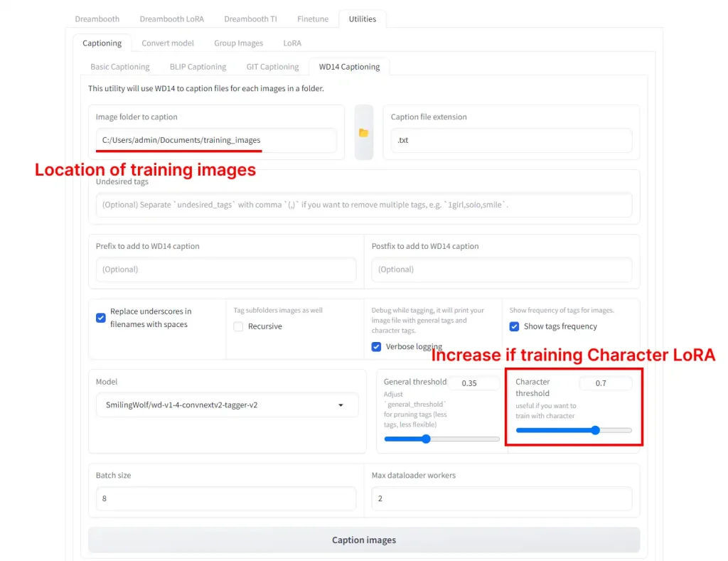Viewport: 728px width, 561px height.
Task: Click the Character threshold value box
Action: [x=605, y=383]
